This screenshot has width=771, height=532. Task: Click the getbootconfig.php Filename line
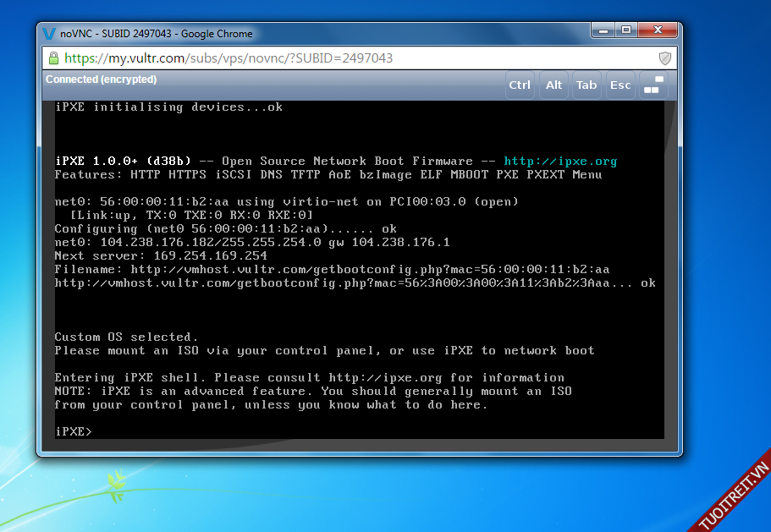(x=332, y=269)
